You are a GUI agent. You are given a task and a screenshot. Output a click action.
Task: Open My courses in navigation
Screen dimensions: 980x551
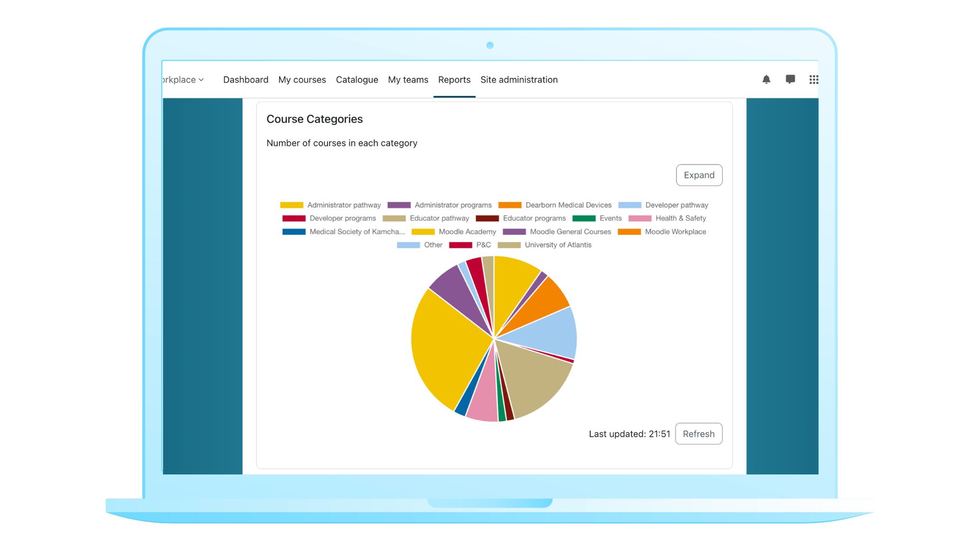[x=302, y=80]
